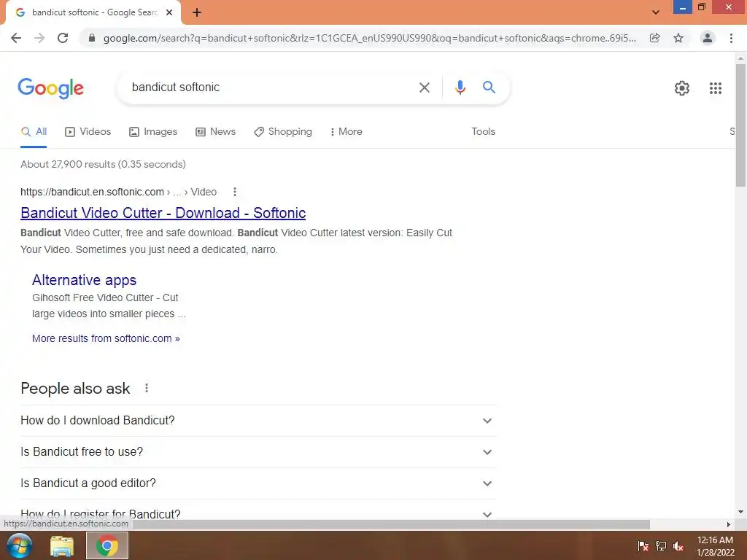Open the More search categories menu

coord(347,132)
